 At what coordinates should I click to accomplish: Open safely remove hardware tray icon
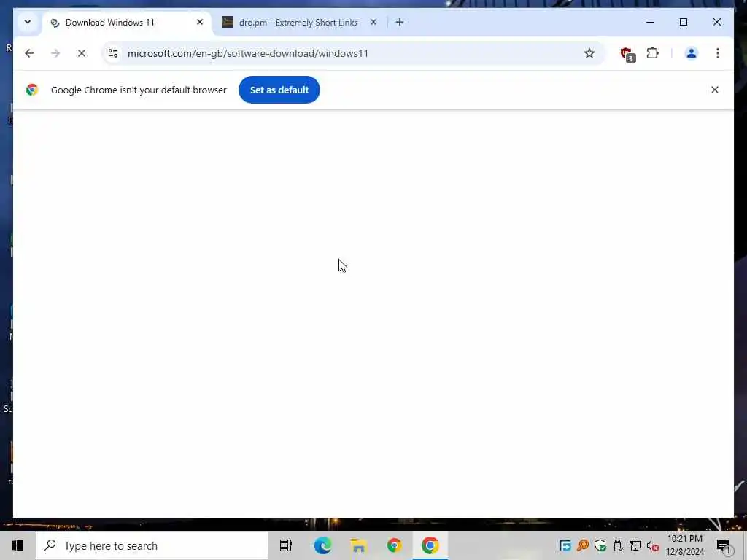point(618,545)
